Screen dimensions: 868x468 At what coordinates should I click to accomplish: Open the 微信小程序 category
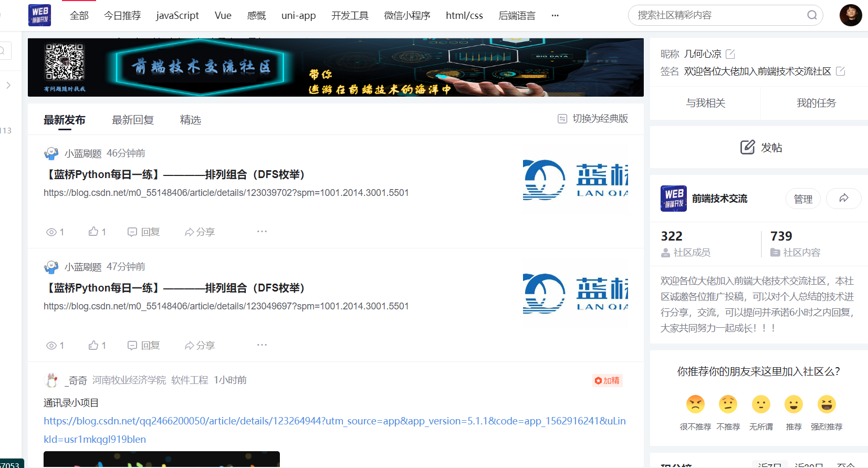(x=407, y=15)
